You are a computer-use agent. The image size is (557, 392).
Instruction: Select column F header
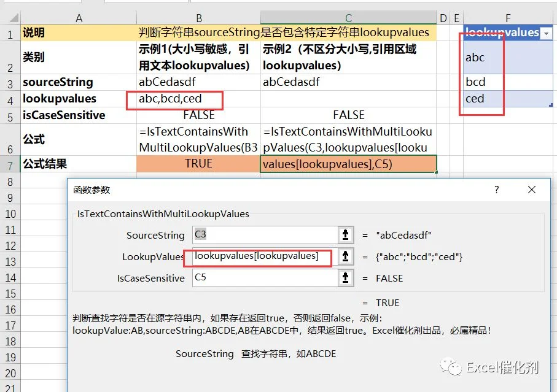(508, 18)
